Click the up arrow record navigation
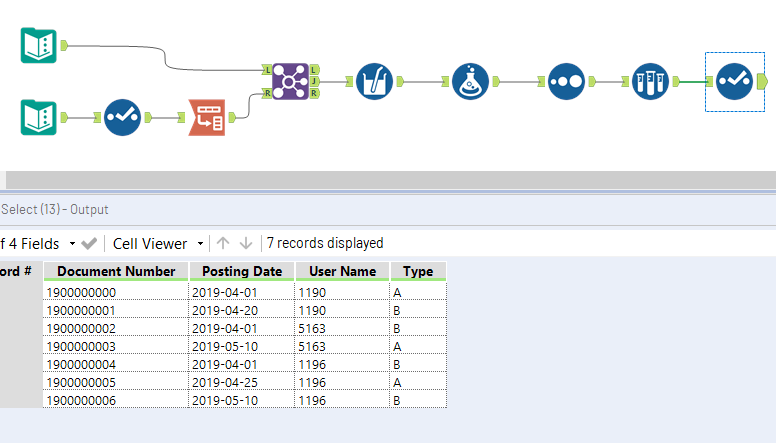The width and height of the screenshot is (776, 443). tap(224, 243)
